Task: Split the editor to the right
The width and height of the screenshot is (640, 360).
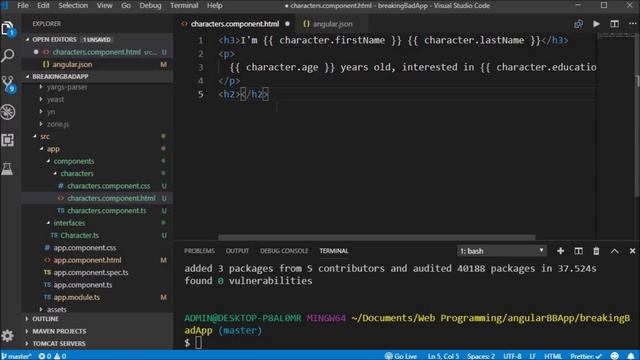Action: (614, 24)
